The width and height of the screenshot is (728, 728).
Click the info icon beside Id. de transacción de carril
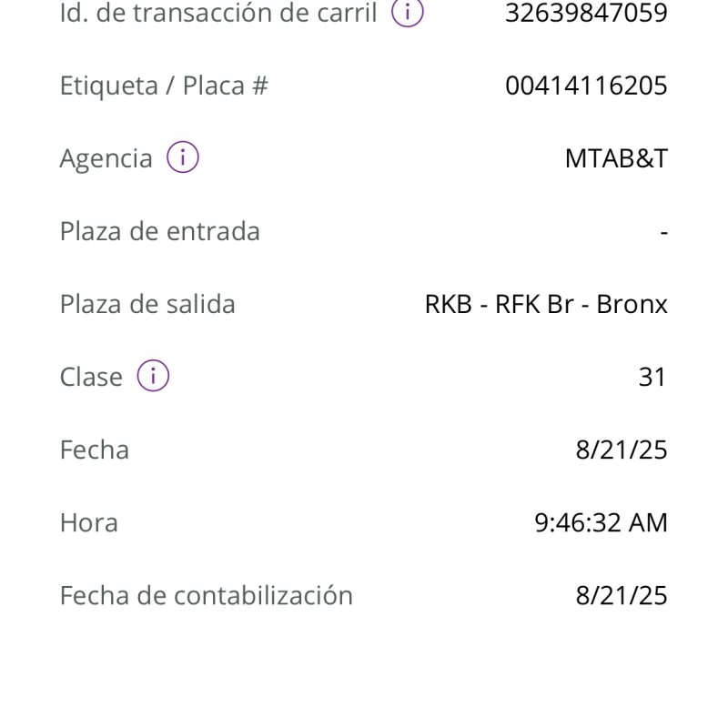pyautogui.click(x=408, y=12)
